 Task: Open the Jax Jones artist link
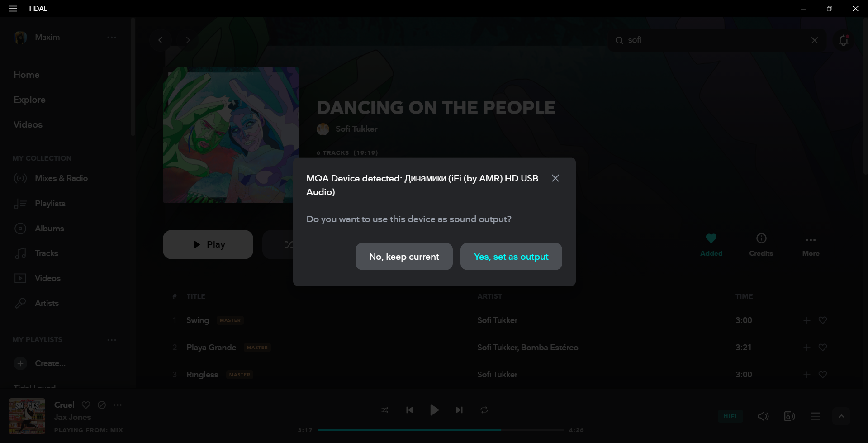tap(72, 417)
